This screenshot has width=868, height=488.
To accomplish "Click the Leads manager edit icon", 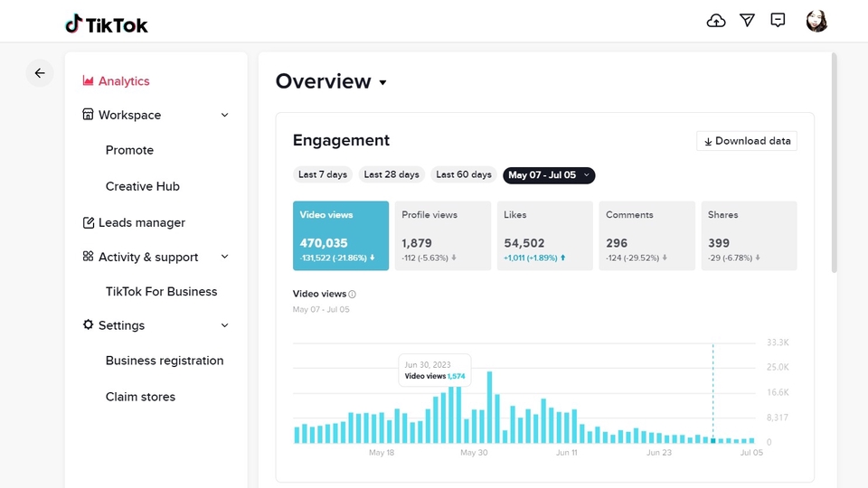I will [88, 222].
